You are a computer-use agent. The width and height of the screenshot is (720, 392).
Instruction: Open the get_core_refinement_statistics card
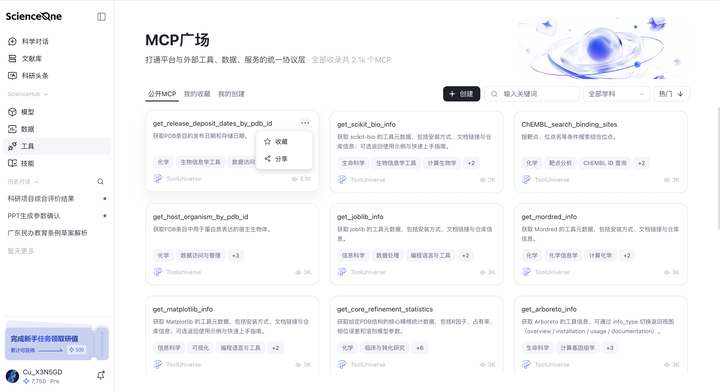coord(416,335)
